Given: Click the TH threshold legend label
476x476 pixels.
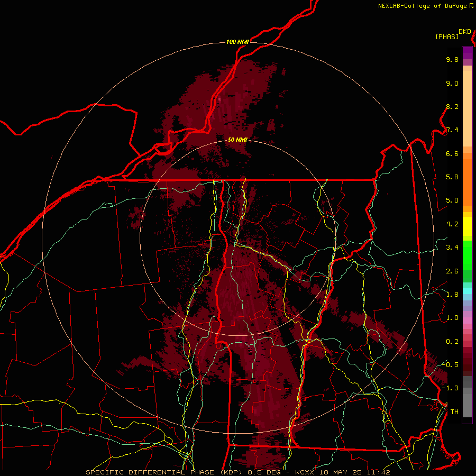Looking at the screenshot, I should point(454,412).
